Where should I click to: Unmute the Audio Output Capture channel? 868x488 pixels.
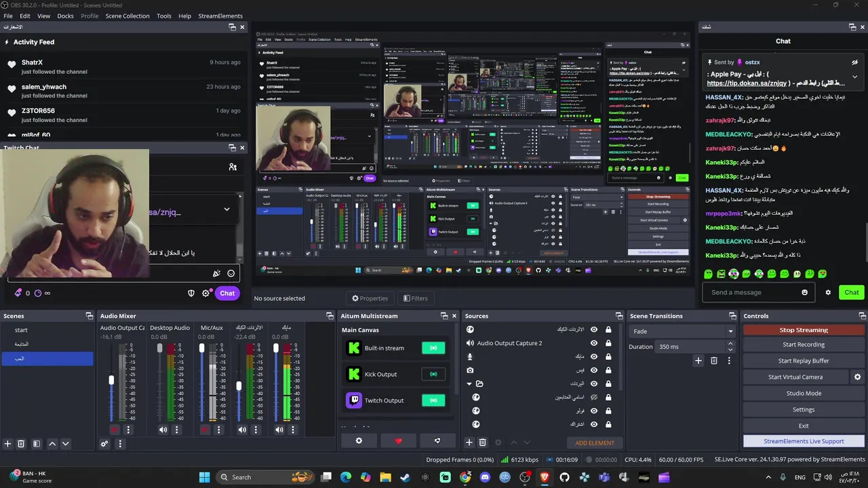[114, 430]
